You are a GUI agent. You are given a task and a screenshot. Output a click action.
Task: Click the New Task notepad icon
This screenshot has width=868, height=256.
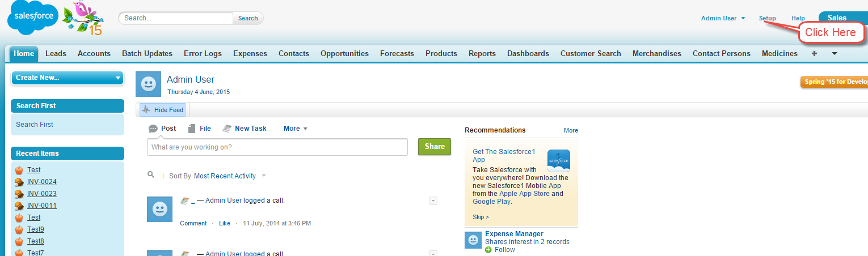(x=227, y=129)
